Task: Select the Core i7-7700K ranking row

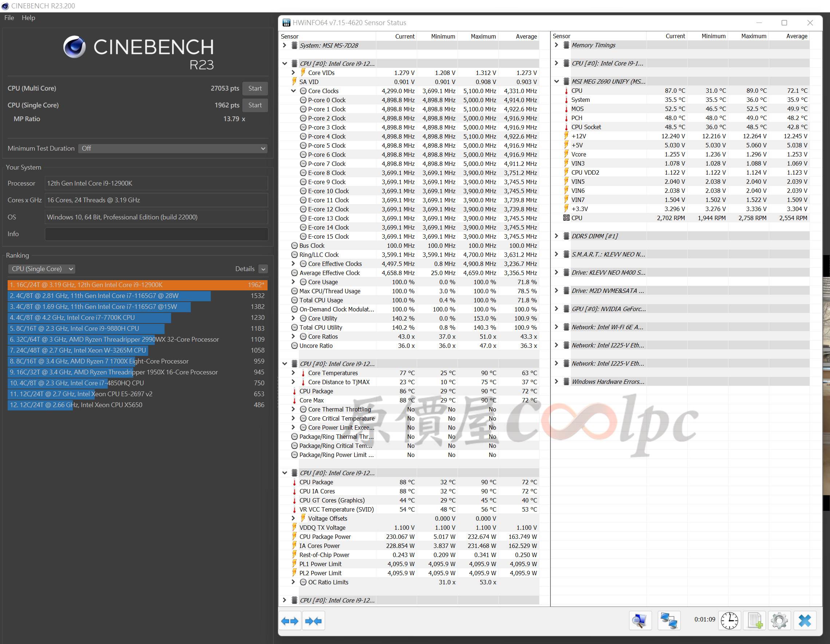Action: pyautogui.click(x=137, y=318)
